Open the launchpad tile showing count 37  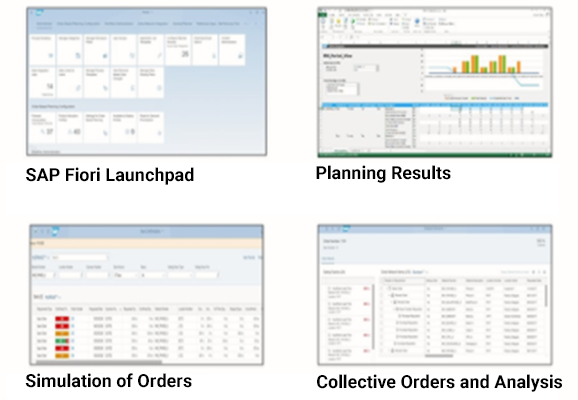coord(42,127)
